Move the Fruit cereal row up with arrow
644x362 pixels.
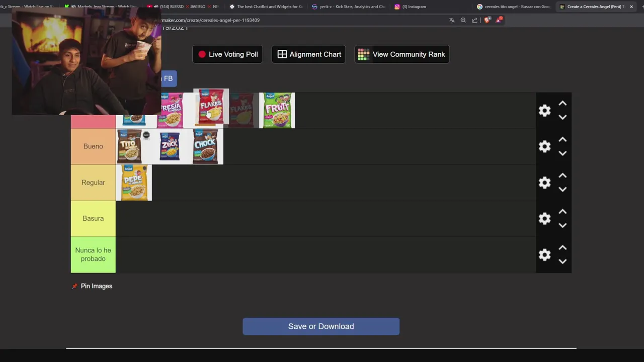tap(562, 104)
